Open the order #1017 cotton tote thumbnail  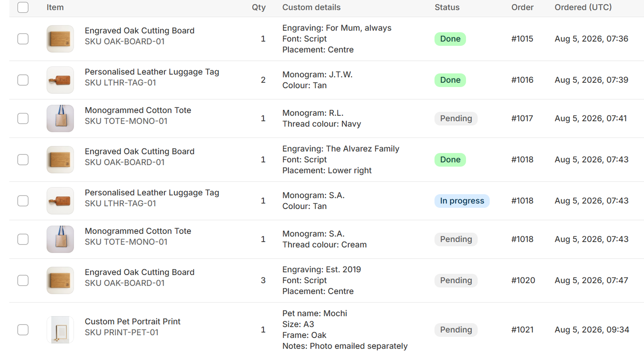click(x=60, y=119)
